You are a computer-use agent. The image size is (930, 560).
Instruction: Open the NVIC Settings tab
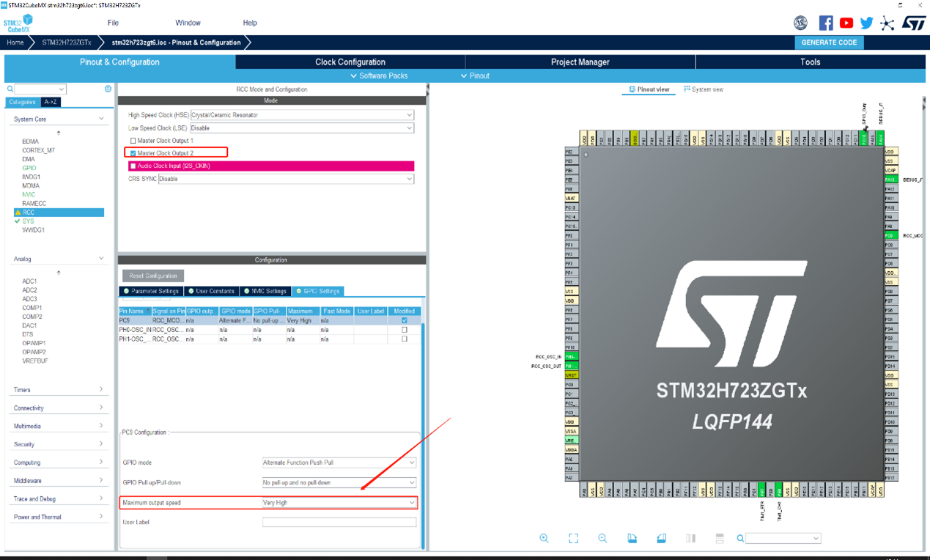point(265,291)
